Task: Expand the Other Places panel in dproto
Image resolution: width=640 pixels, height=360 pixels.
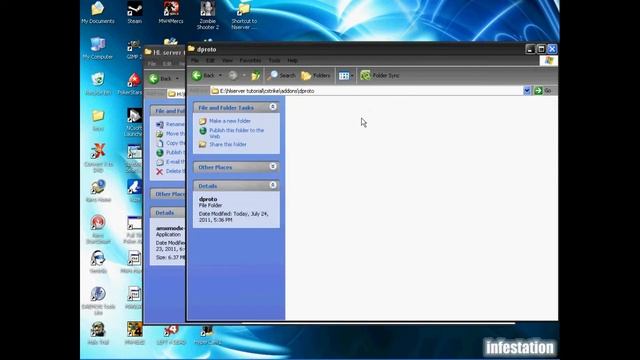Action: pos(273,167)
